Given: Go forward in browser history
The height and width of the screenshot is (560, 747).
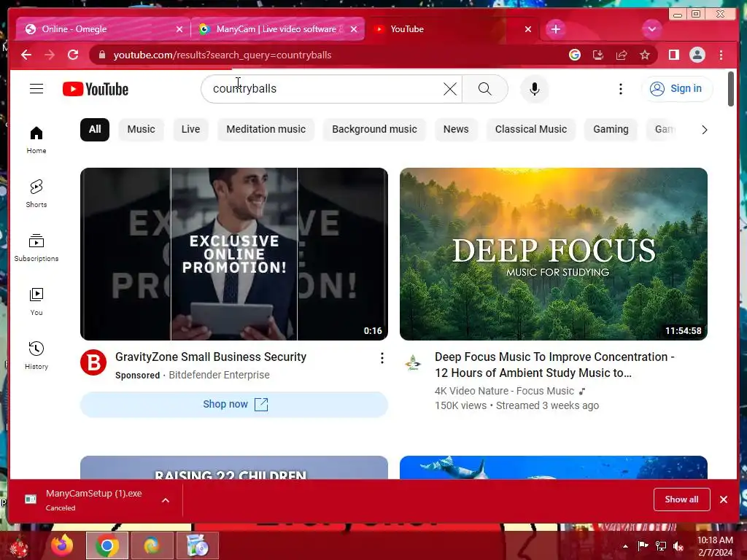Looking at the screenshot, I should [50, 55].
